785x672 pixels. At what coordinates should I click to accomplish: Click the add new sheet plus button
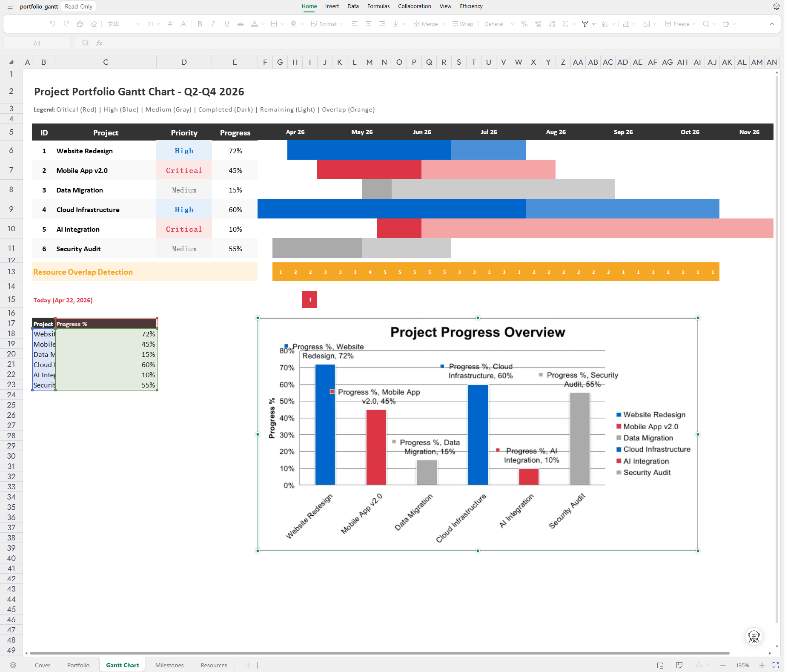pyautogui.click(x=248, y=665)
